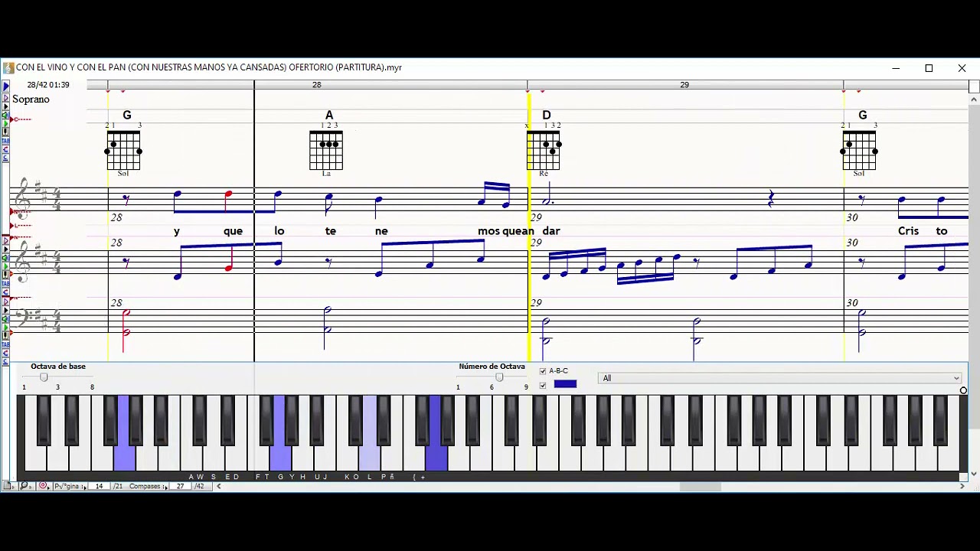The image size is (980, 551).
Task: Click the bass clef staff green play triangle
Action: coord(6,327)
